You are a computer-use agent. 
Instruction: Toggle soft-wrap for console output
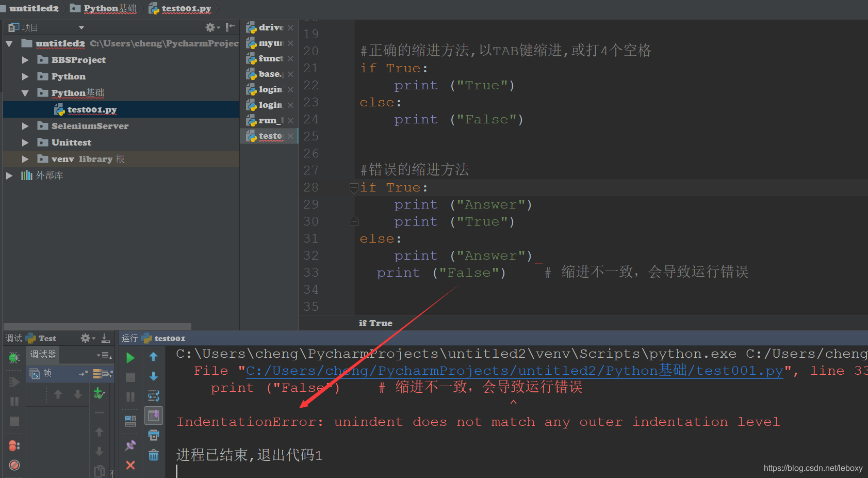(153, 396)
